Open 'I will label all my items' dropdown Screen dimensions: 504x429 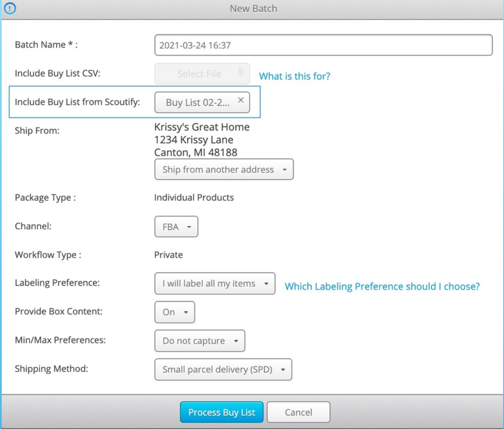tap(215, 284)
